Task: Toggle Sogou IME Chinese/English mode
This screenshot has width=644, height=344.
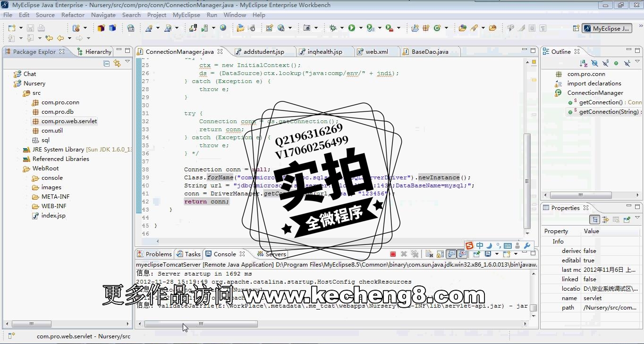Action: click(480, 245)
